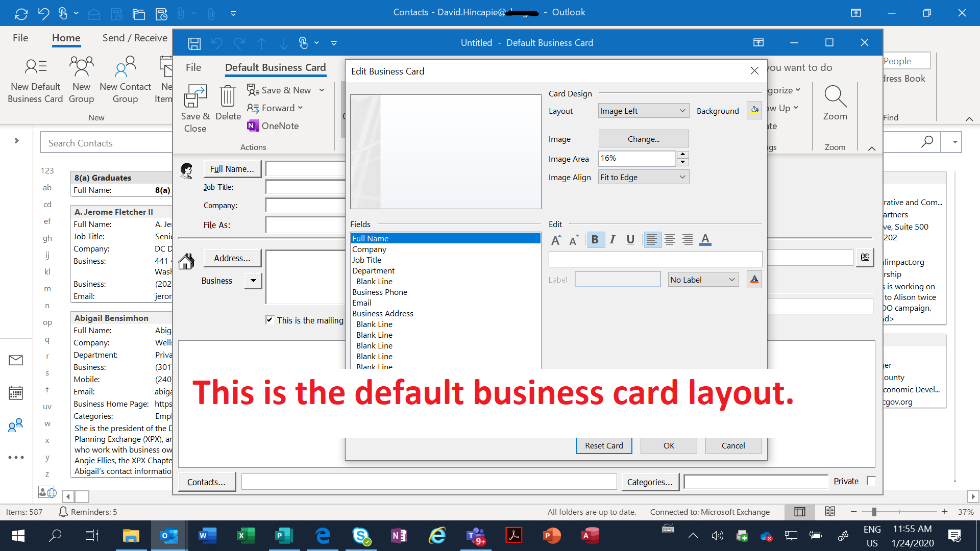Save the contact from quick access toolbar

click(194, 43)
